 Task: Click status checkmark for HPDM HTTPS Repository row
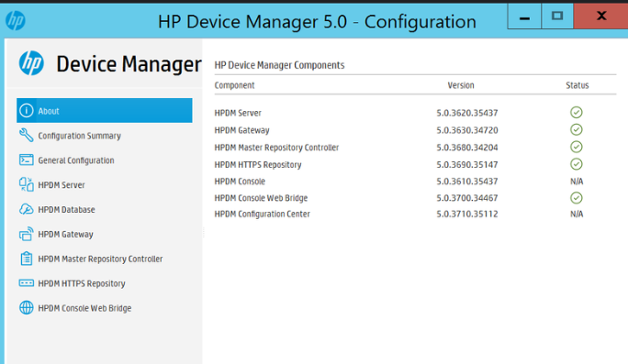click(x=577, y=164)
